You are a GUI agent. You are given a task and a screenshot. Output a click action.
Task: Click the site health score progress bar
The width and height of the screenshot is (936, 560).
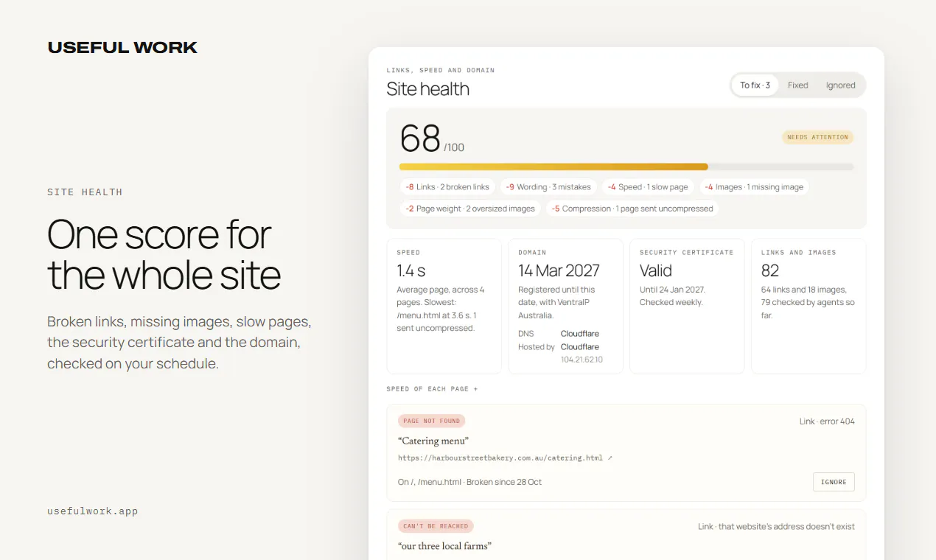coord(626,167)
